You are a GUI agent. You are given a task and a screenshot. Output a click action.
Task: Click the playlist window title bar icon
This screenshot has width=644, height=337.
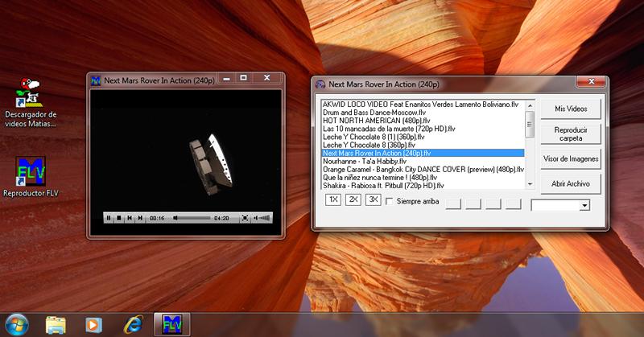320,84
